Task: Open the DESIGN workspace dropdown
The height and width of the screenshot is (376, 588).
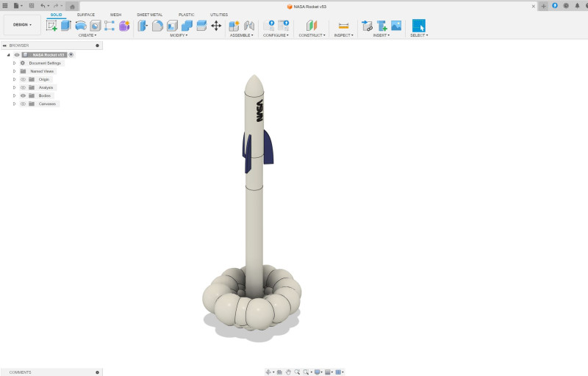Action: tap(22, 25)
